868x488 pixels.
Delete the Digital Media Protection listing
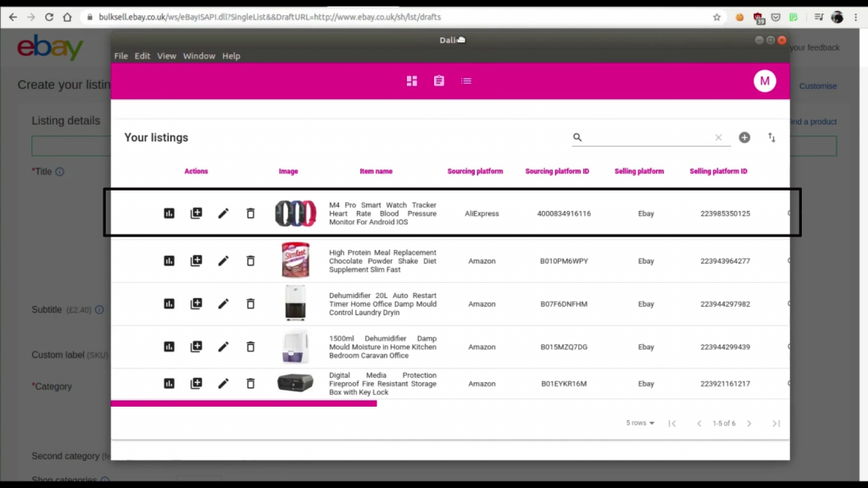250,384
